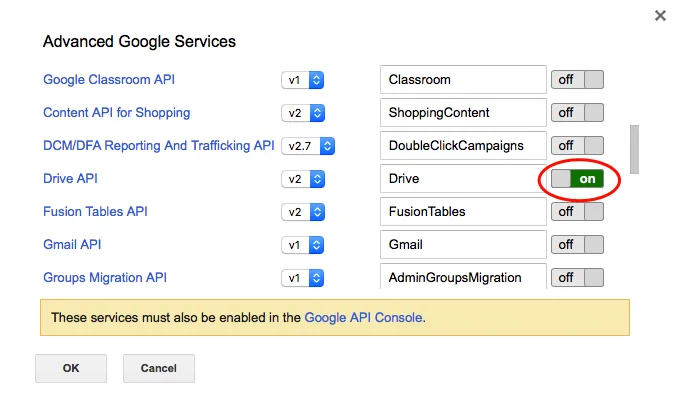Open the Google Classroom API version dropdown
This screenshot has width=681, height=401.
point(303,80)
